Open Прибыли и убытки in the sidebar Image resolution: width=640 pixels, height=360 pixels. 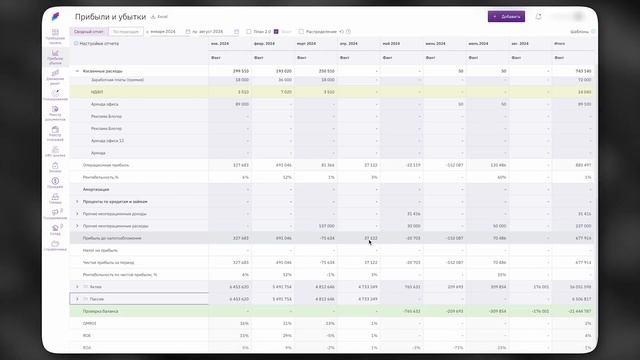55,57
